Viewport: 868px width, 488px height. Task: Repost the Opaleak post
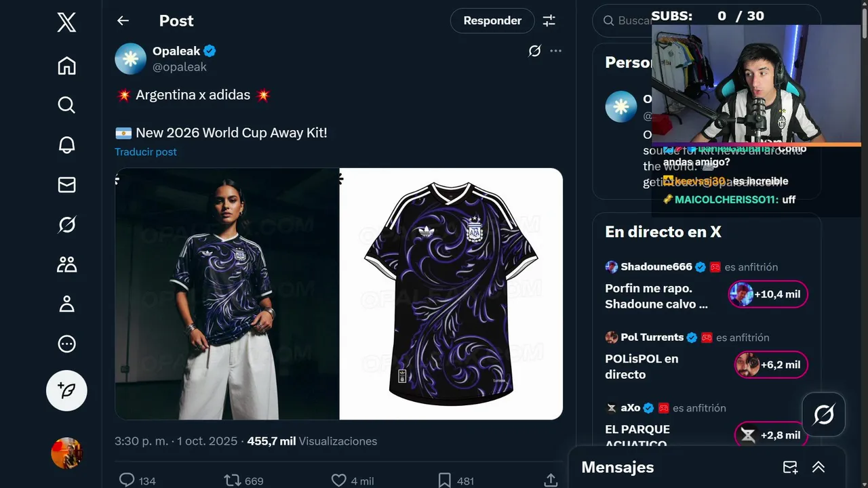coord(233,481)
